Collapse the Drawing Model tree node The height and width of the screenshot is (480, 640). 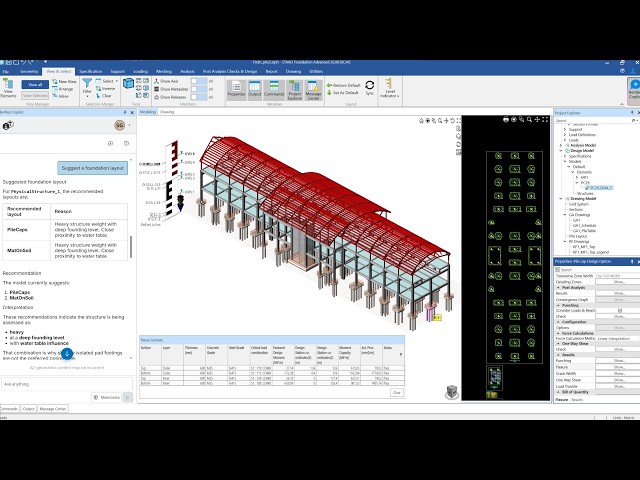pyautogui.click(x=561, y=198)
